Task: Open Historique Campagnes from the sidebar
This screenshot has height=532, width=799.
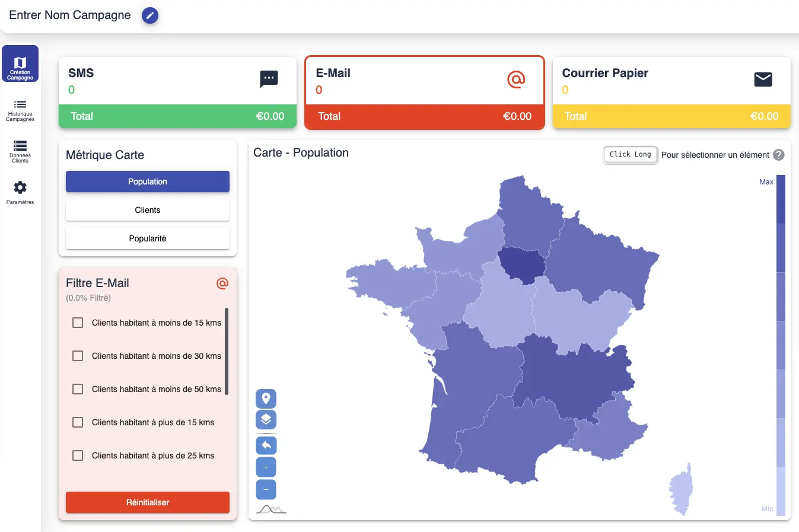Action: (x=20, y=110)
